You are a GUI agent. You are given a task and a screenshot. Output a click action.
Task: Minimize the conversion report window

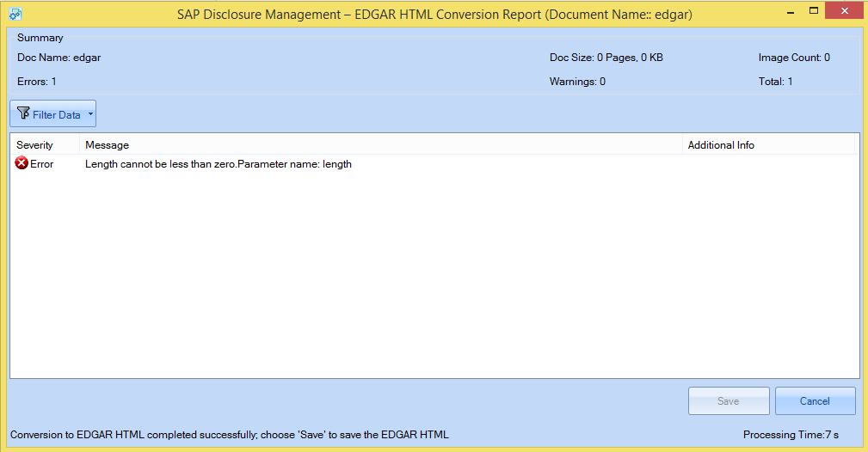pyautogui.click(x=791, y=11)
